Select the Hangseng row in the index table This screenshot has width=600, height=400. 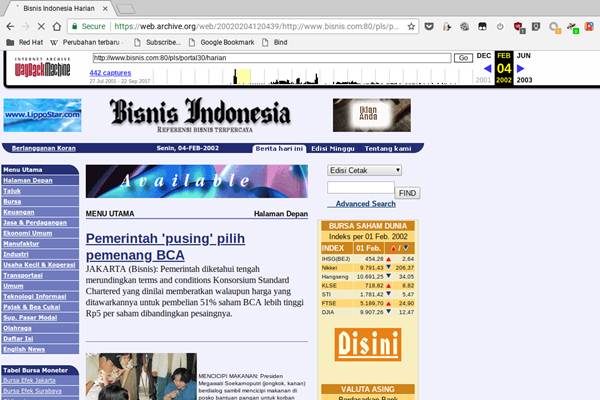[368, 277]
